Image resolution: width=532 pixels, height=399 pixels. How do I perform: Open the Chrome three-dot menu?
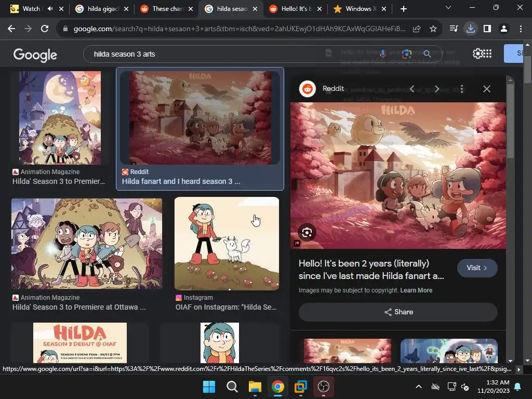(521, 29)
